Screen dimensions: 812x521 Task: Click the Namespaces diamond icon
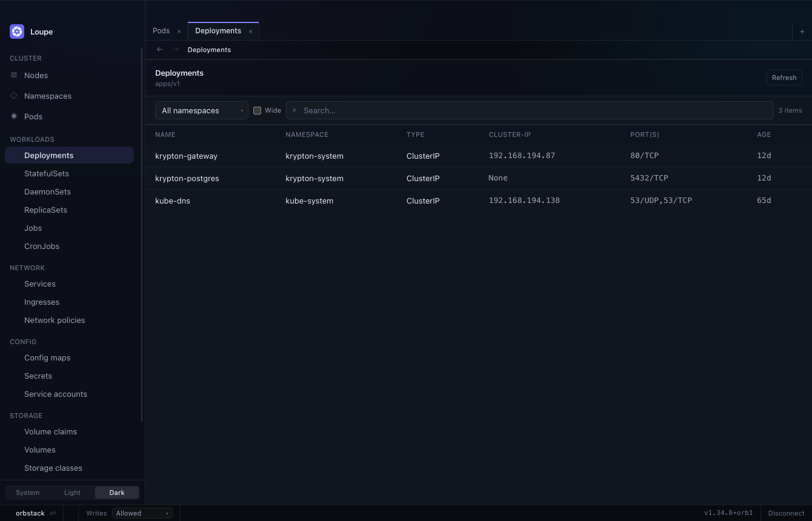[x=14, y=96]
